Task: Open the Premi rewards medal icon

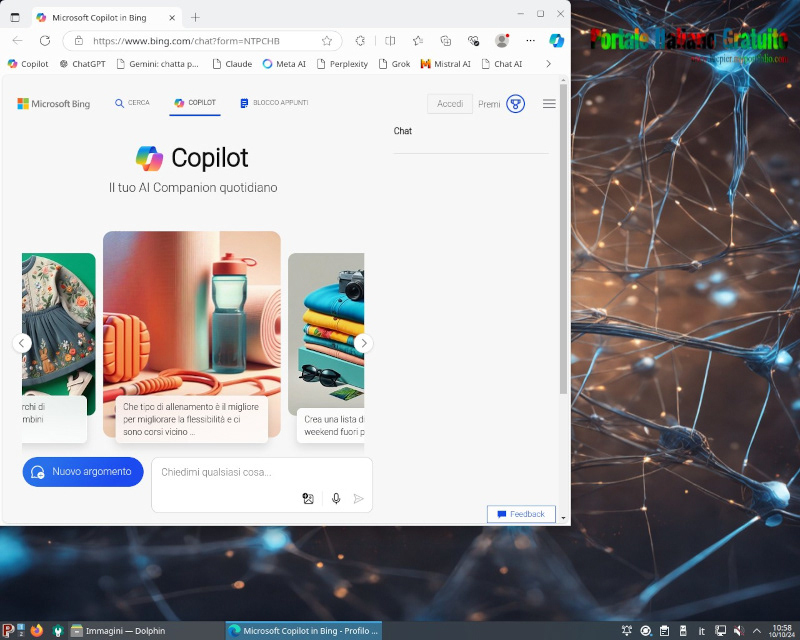Action: 515,104
